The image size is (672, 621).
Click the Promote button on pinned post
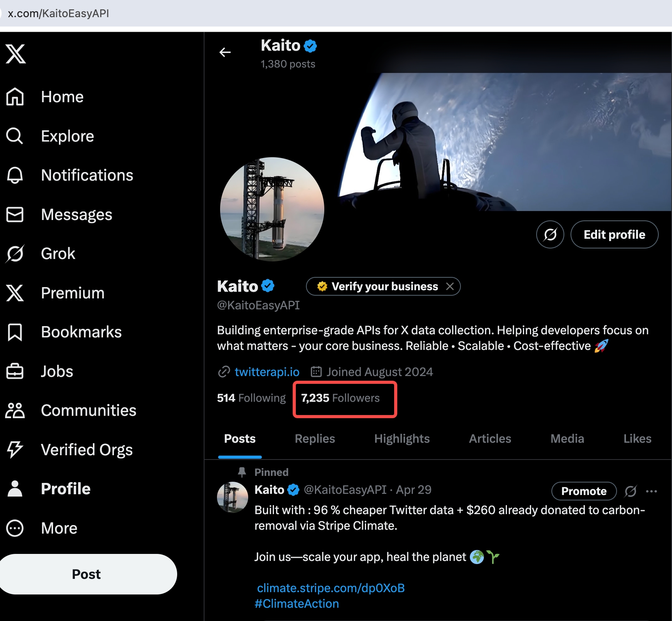584,491
